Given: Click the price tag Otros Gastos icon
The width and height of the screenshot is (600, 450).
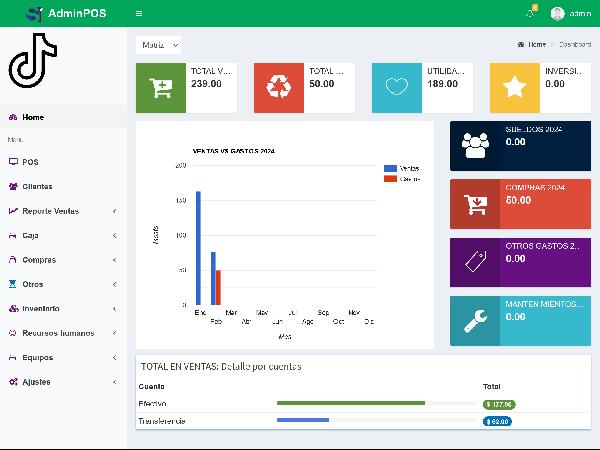Looking at the screenshot, I should (475, 262).
